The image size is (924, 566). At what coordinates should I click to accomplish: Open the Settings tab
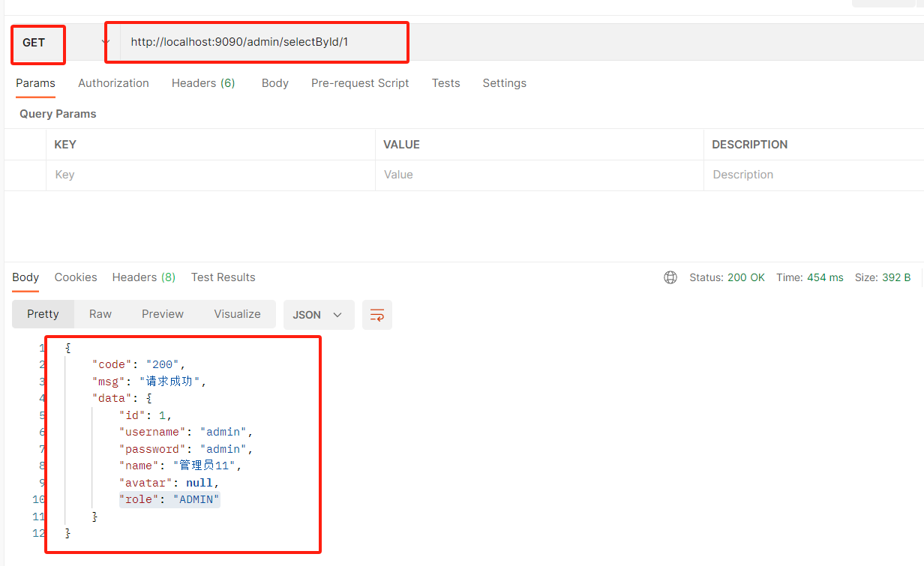504,83
